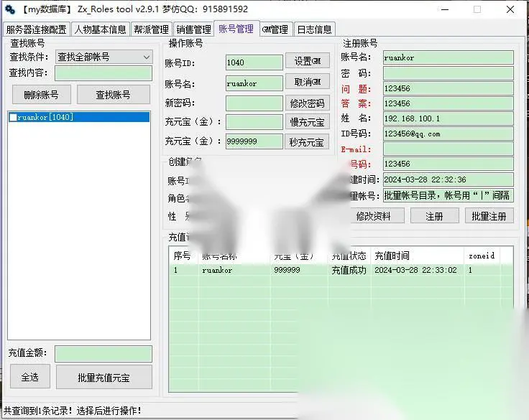Viewport: 529px width, 420px height.
Task: Click ruankor in the recharge record row
Action: (217, 270)
